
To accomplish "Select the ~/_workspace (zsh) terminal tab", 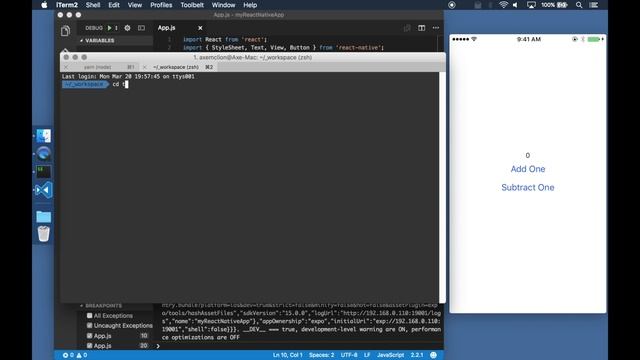I will 176,67.
